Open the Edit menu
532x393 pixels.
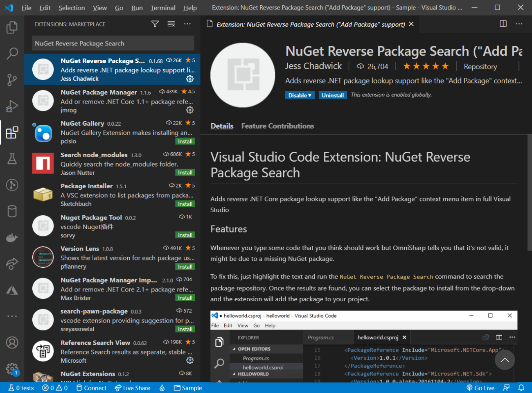click(x=45, y=8)
